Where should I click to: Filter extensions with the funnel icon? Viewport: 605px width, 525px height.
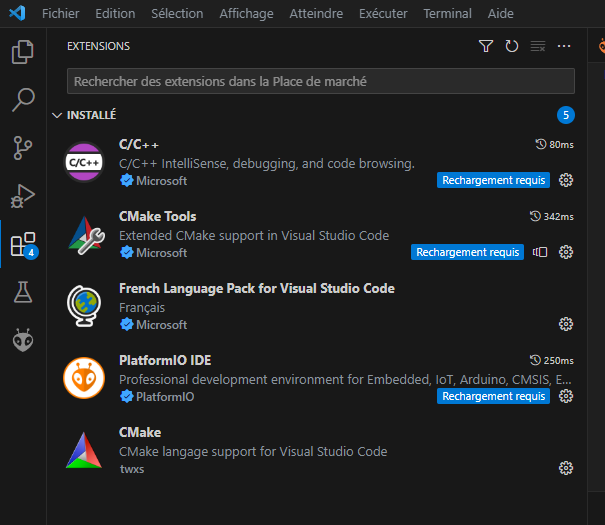[486, 46]
